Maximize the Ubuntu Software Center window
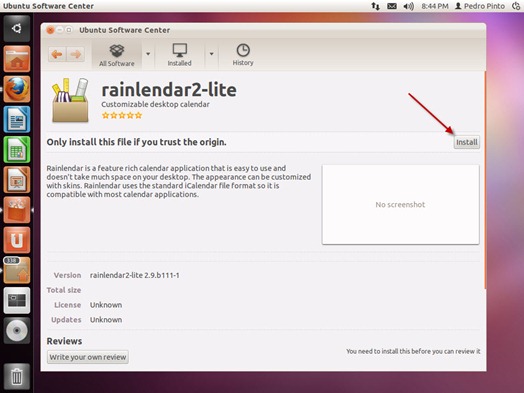The image size is (524, 393). click(x=69, y=30)
